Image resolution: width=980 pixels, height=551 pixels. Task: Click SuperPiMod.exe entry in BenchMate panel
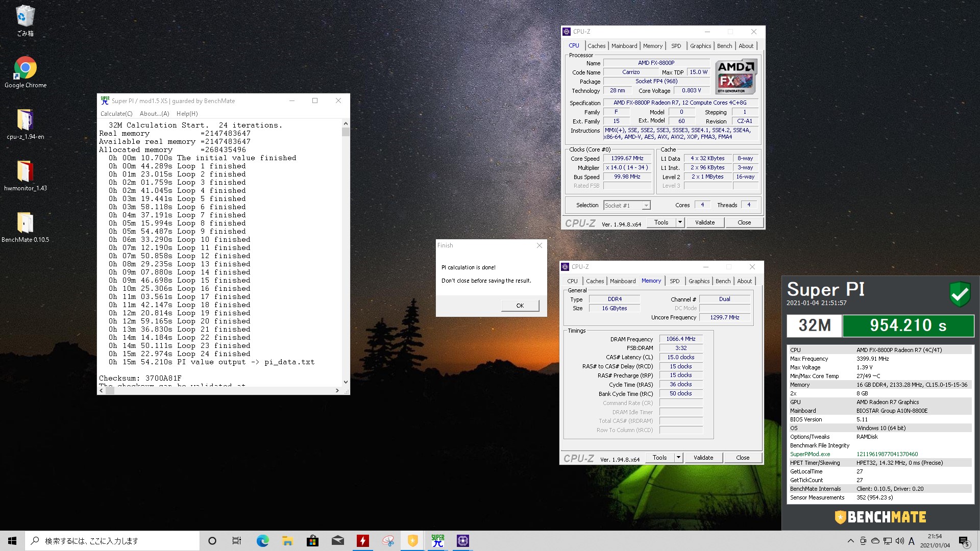pos(810,454)
